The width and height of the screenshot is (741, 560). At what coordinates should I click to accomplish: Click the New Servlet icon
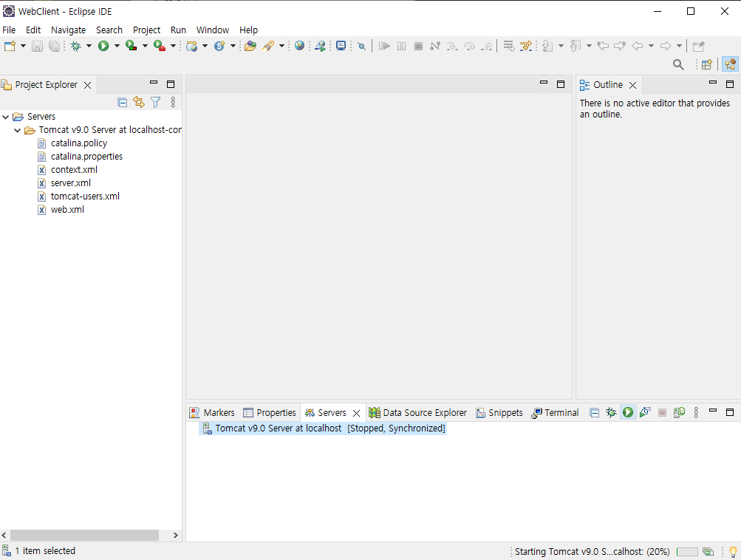point(219,46)
